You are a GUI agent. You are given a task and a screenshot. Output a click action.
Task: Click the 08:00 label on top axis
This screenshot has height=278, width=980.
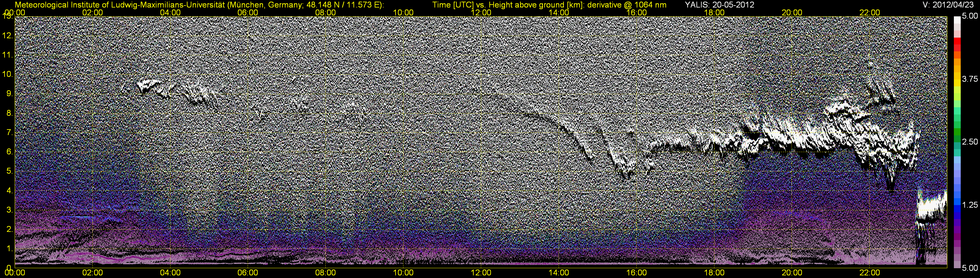point(326,12)
